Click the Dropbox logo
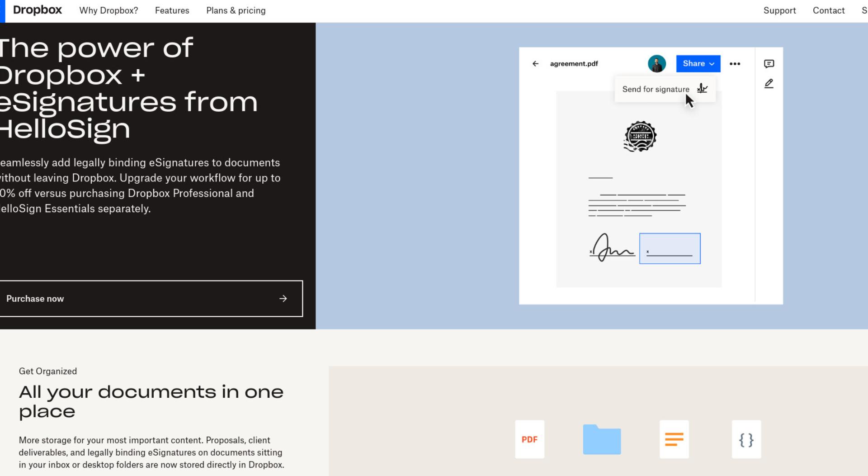Screen dimensions: 868x476 pyautogui.click(x=37, y=10)
